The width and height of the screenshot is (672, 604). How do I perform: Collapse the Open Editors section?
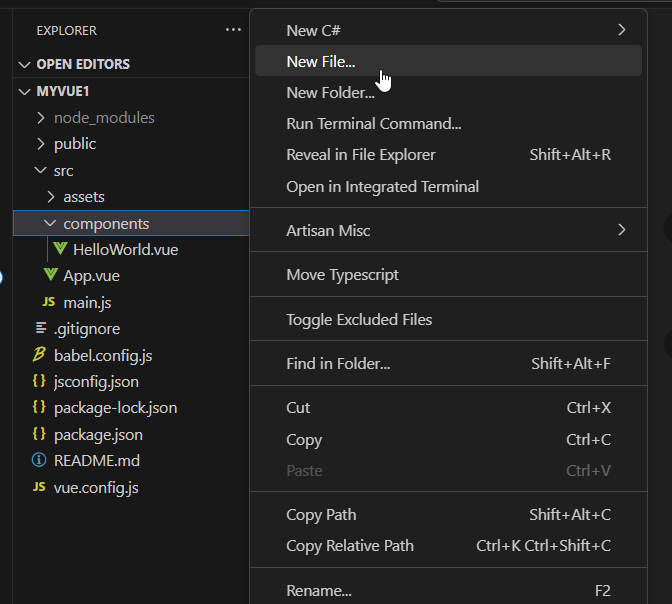coord(25,64)
